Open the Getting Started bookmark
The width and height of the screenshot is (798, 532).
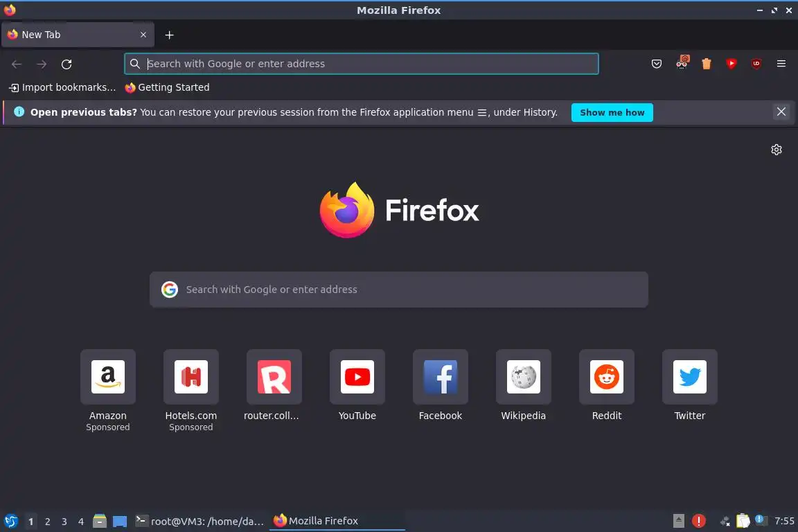click(x=167, y=87)
